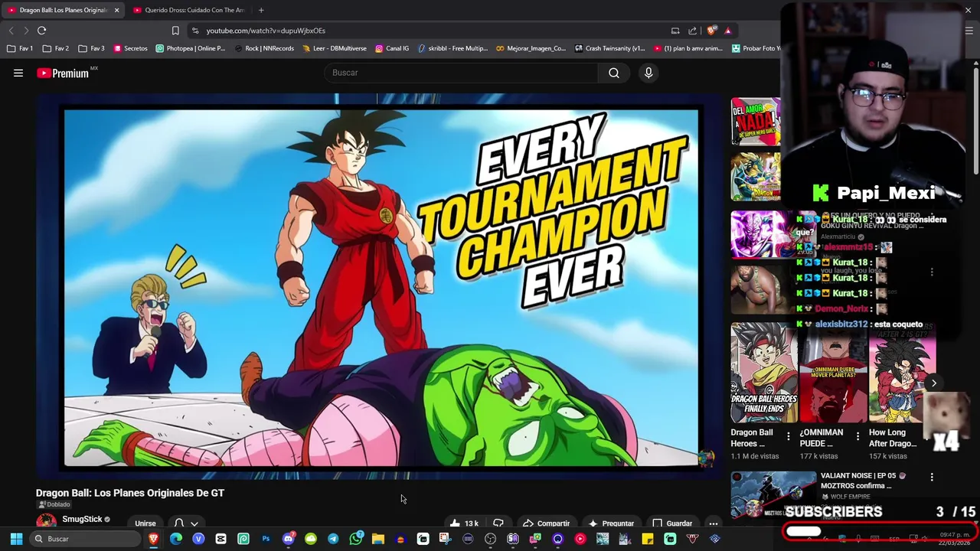
Task: Close the Dragon Ball tab
Action: pos(116,10)
